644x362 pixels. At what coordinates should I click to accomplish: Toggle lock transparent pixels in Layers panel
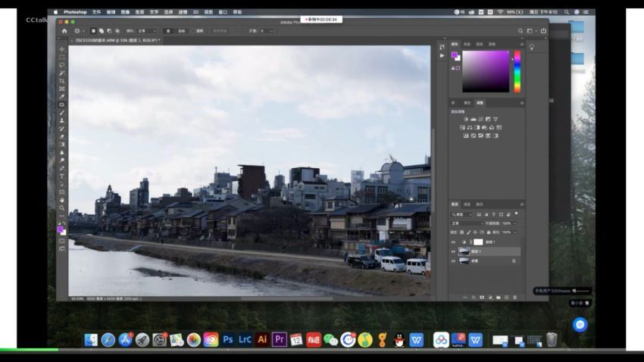coord(461,232)
